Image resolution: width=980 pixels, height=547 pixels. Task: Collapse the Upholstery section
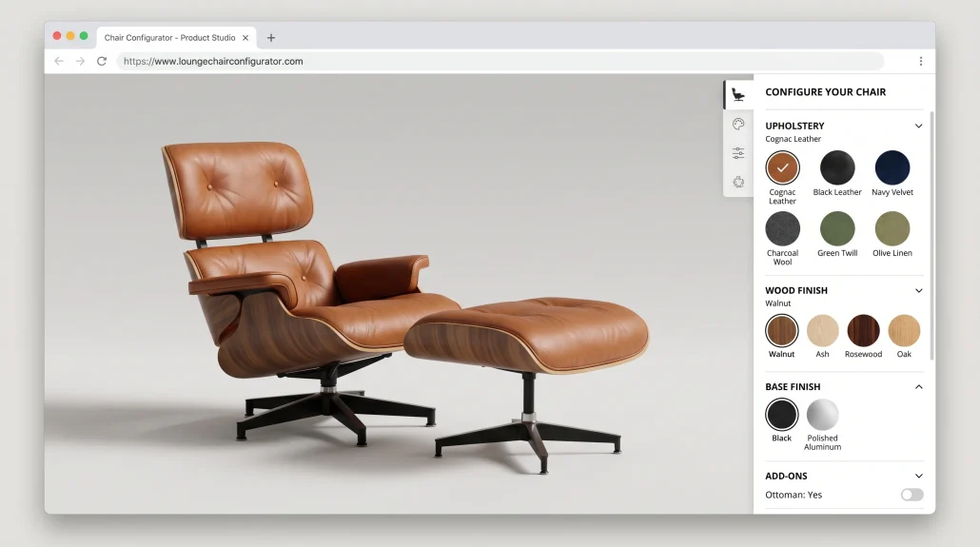tap(919, 126)
